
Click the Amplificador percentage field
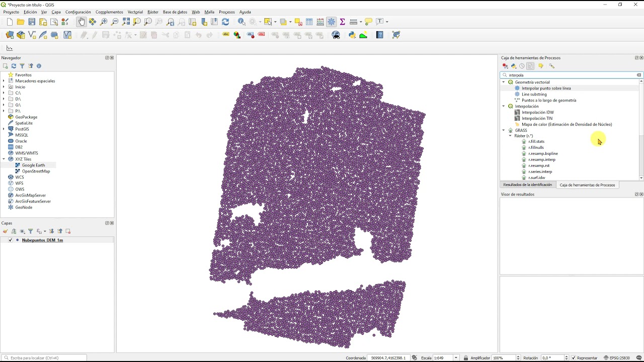(505, 358)
